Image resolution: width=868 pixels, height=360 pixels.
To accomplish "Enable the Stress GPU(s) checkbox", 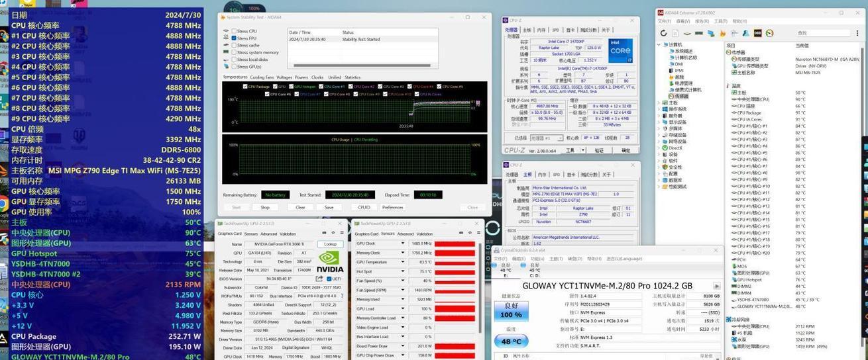I will click(233, 67).
